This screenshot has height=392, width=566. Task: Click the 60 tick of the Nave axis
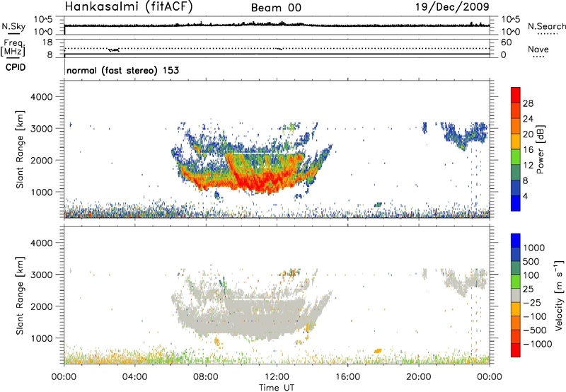click(506, 42)
